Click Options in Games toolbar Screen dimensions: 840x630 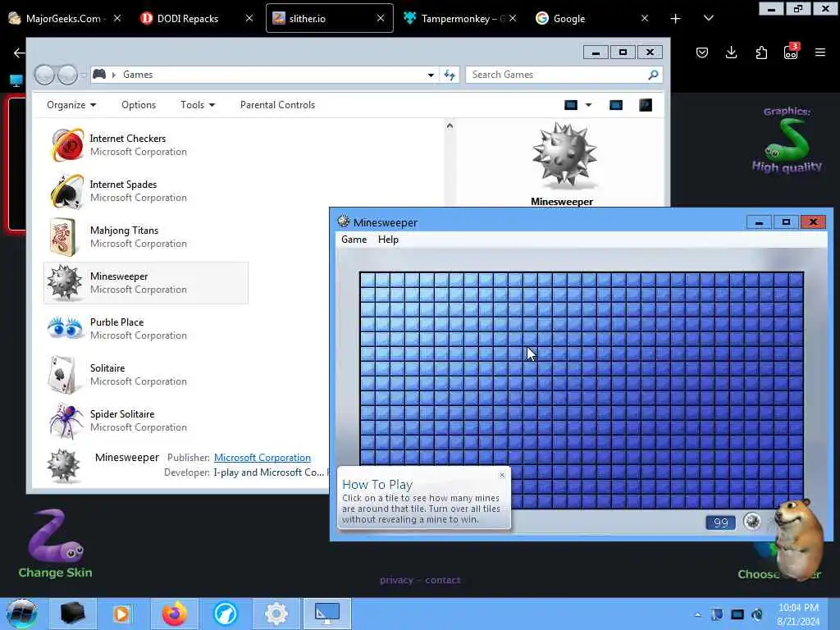pyautogui.click(x=139, y=105)
